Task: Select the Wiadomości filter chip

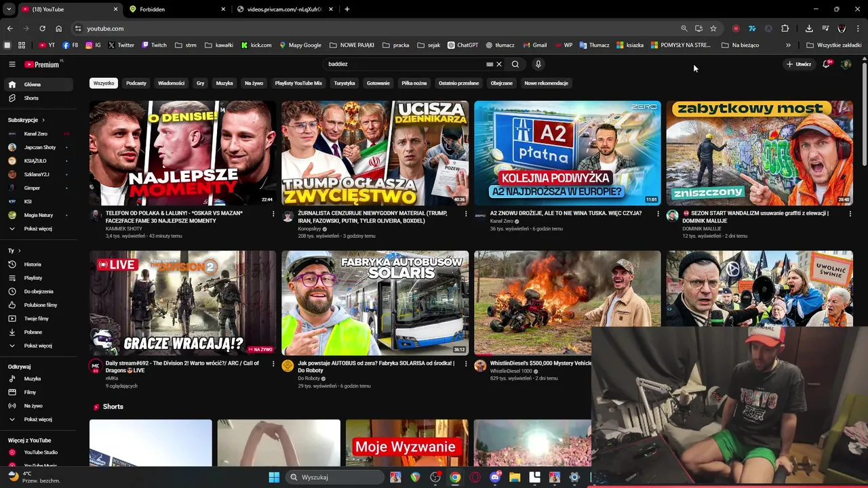Action: point(171,83)
